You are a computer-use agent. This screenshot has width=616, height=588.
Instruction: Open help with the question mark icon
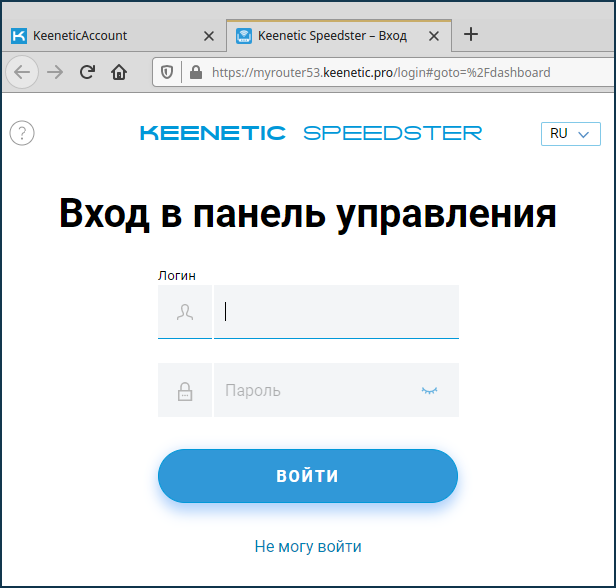tap(22, 133)
